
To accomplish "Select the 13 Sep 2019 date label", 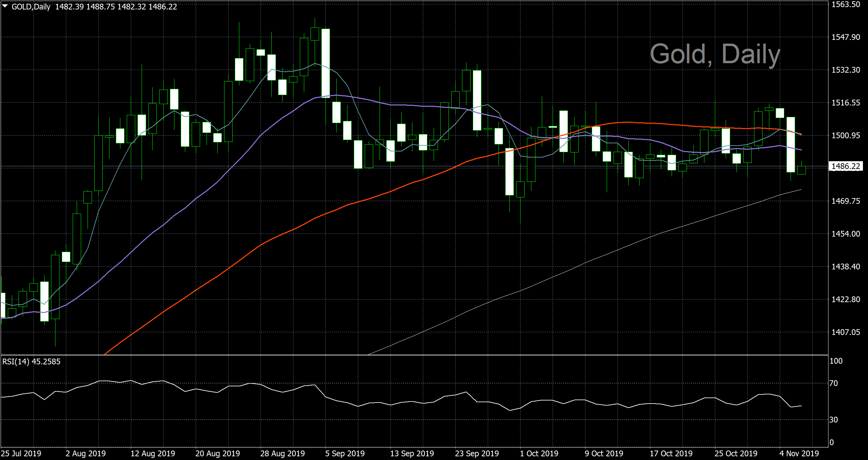I will tap(412, 454).
